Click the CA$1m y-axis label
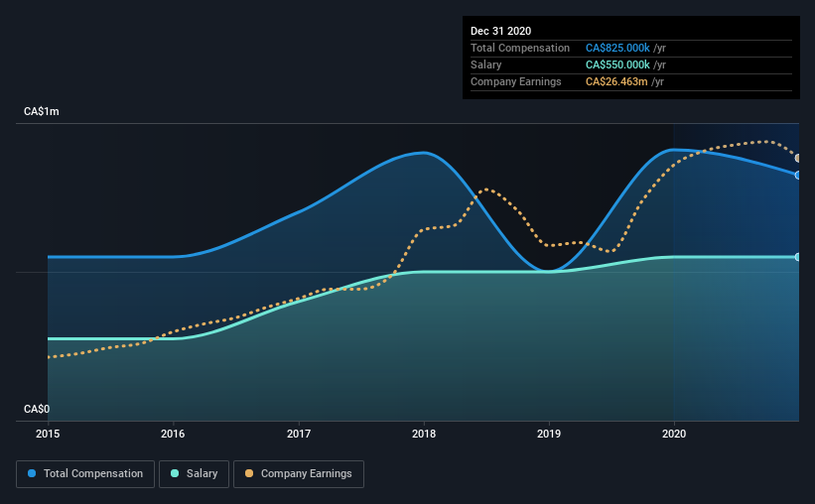Screen dimensions: 815x504 pos(42,112)
